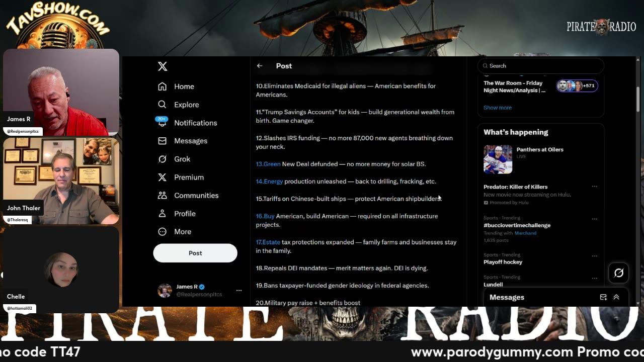Click post line 11 about Trump Savings Accounts

355,116
